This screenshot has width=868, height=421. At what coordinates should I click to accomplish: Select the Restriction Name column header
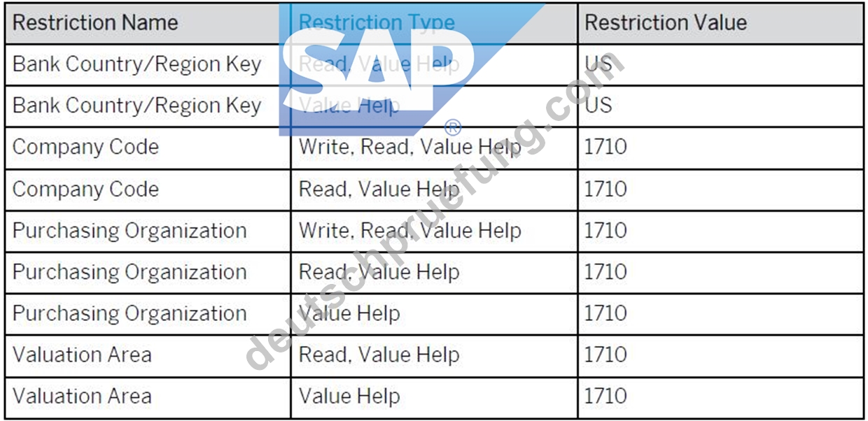pos(148,23)
